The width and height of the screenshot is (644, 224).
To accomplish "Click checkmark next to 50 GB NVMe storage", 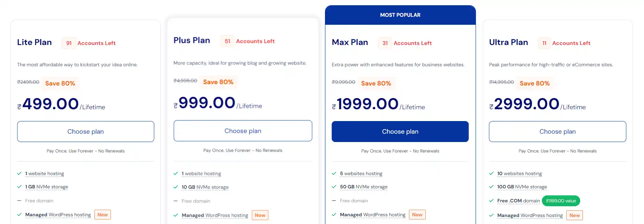I will coord(334,187).
